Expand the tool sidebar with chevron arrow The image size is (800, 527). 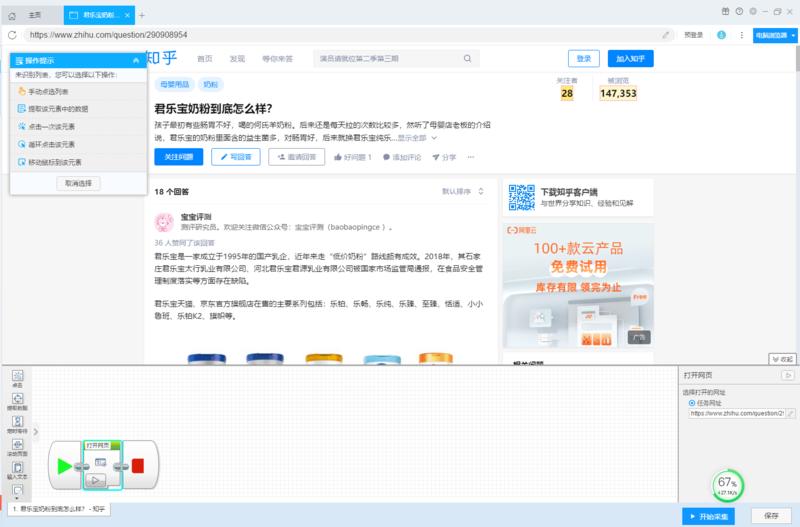(x=36, y=432)
